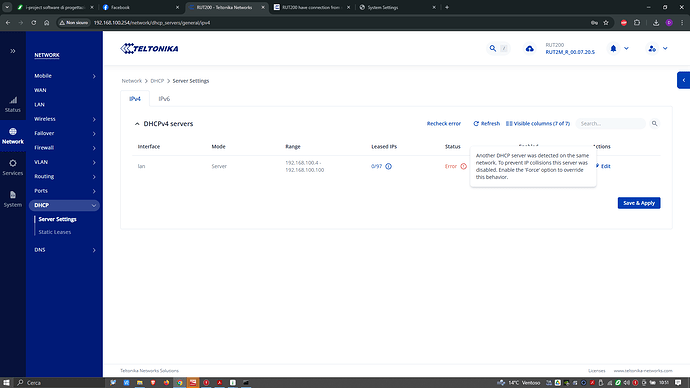Collapse the DHCPv4 servers section

[137, 124]
